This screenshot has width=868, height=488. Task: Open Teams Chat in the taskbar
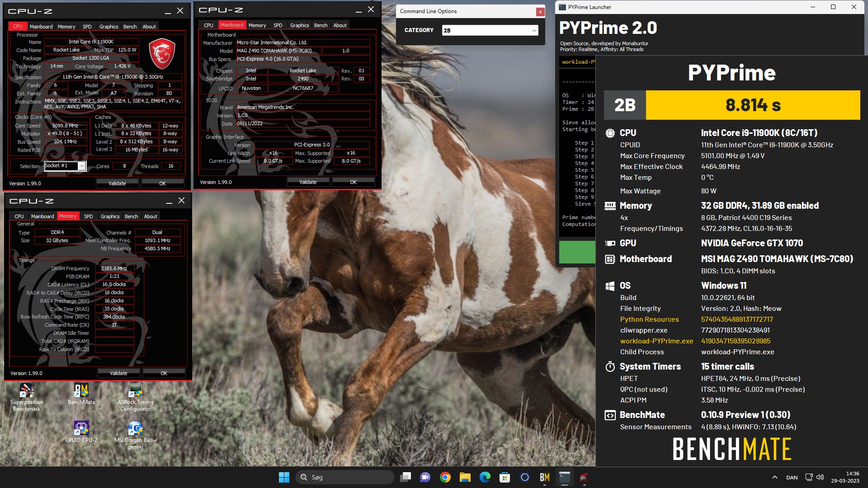click(425, 477)
